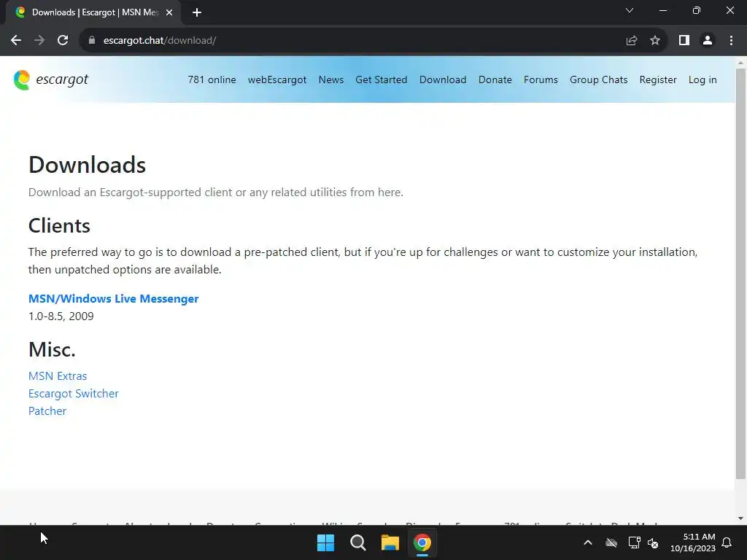Image resolution: width=747 pixels, height=560 pixels.
Task: Open the Donate nav item
Action: 495,80
